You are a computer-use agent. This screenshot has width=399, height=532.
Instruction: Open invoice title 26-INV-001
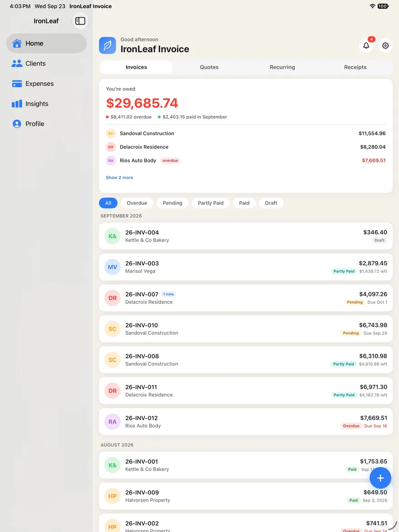[141, 461]
